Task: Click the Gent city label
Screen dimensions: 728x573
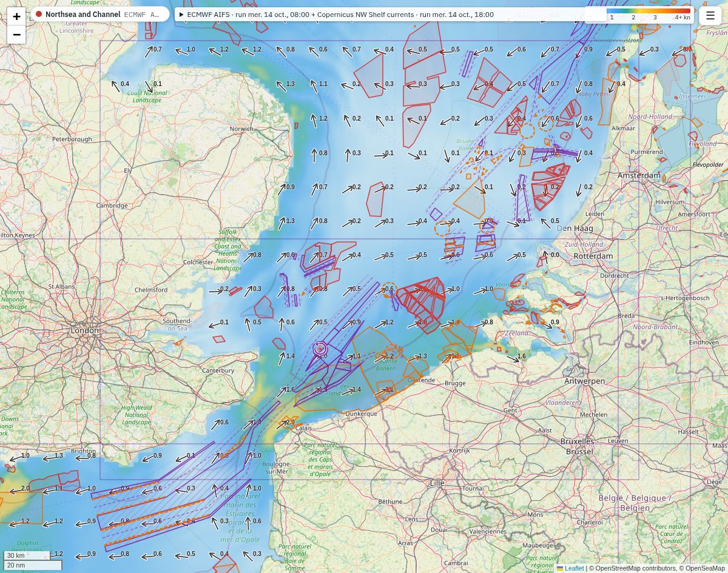Action: [x=510, y=410]
